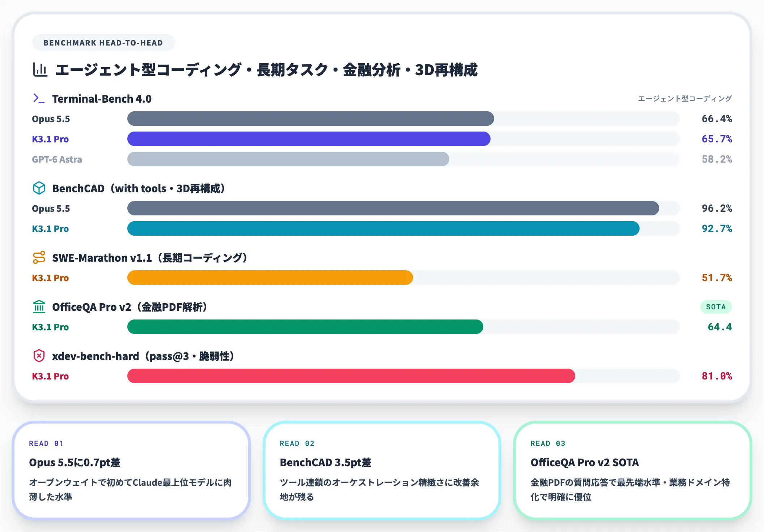
Task: Open the READ 03 OfficeQA Pro v2 SOTA card
Action: tap(633, 470)
